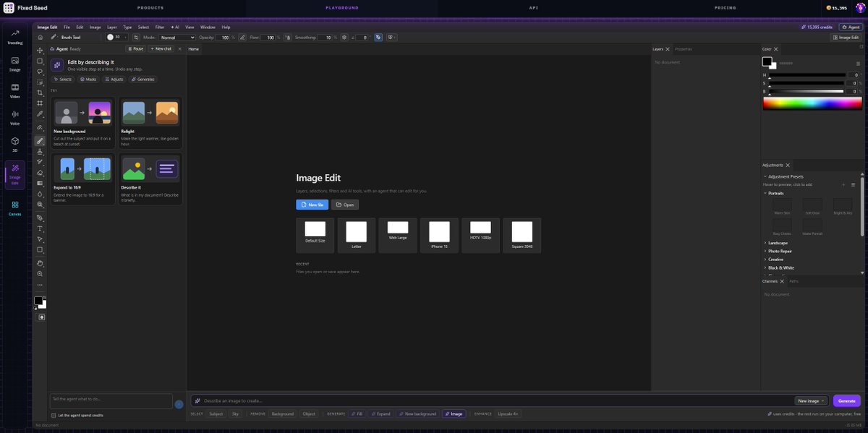Click the rainbow hue spectrum bar
Image resolution: width=868 pixels, height=433 pixels.
[x=812, y=103]
